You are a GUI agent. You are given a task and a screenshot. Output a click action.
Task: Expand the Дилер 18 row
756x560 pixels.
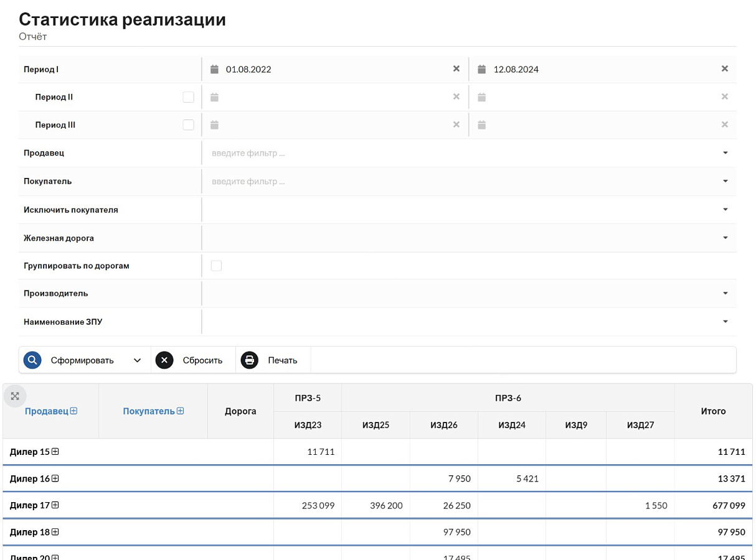pos(55,532)
